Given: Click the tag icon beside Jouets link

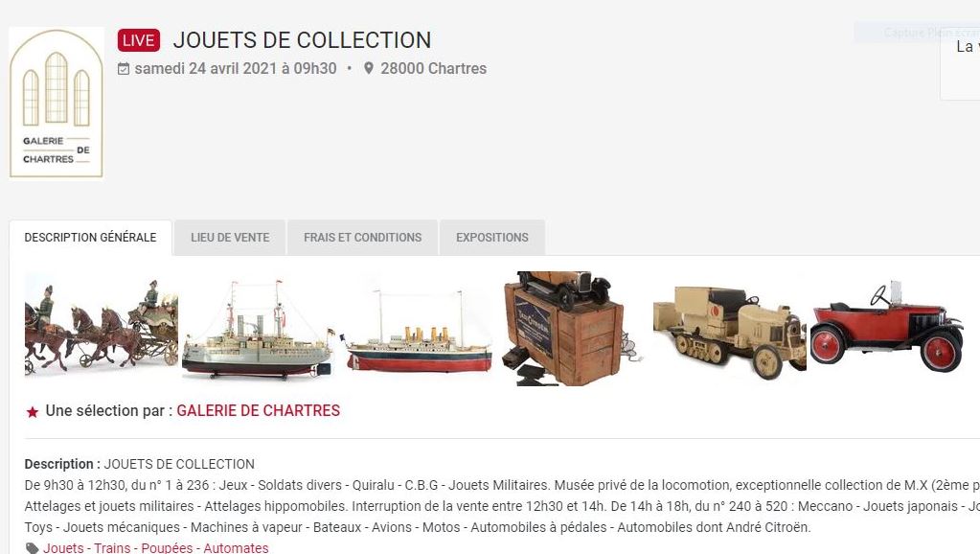Looking at the screenshot, I should pyautogui.click(x=32, y=548).
